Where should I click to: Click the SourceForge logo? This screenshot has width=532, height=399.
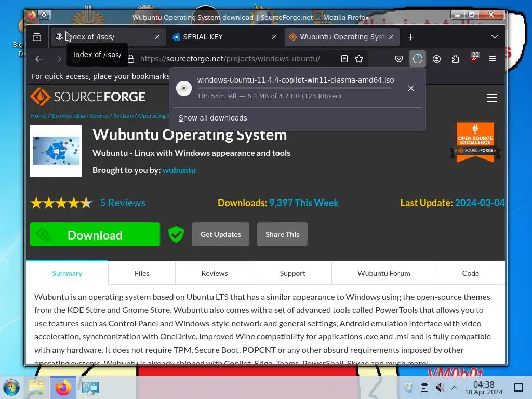88,97
